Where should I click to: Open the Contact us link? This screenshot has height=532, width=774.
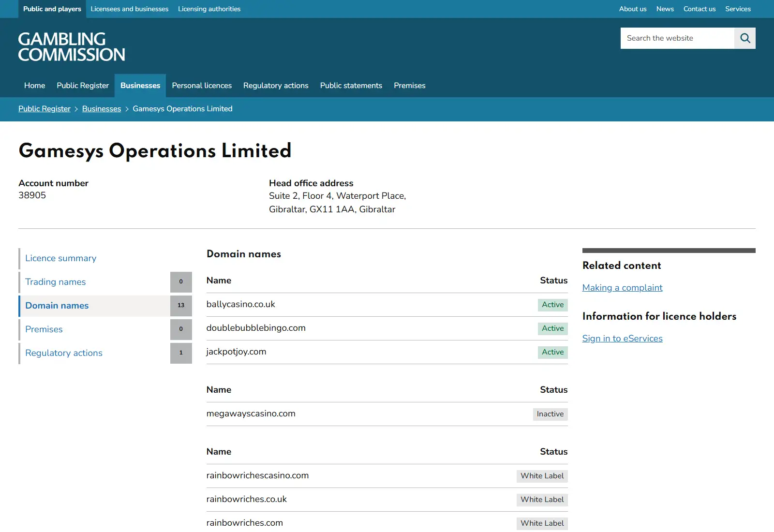[x=700, y=9]
